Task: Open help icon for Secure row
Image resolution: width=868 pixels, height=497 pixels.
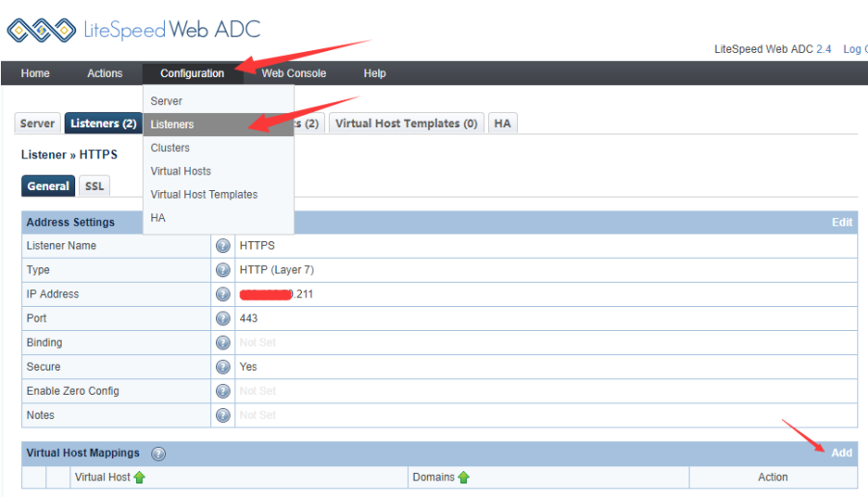Action: pyautogui.click(x=223, y=367)
